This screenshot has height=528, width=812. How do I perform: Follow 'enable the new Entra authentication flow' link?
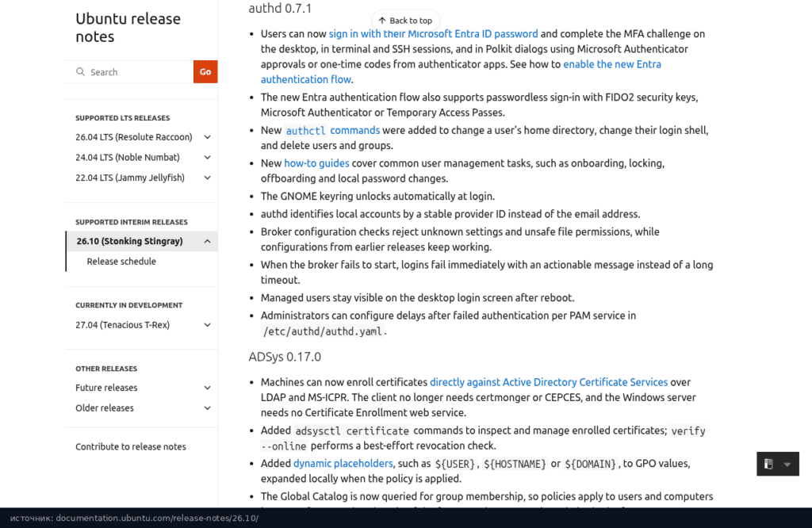pos(612,64)
